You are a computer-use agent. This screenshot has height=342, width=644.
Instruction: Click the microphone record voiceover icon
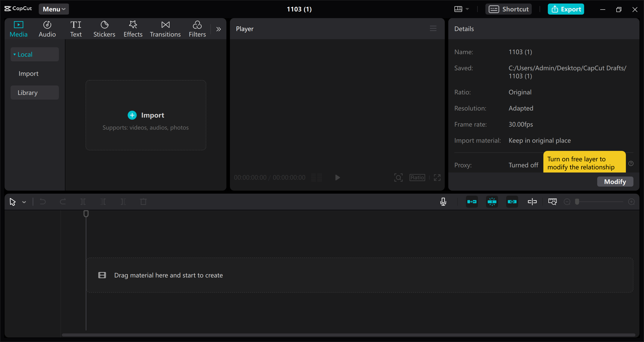click(x=443, y=202)
